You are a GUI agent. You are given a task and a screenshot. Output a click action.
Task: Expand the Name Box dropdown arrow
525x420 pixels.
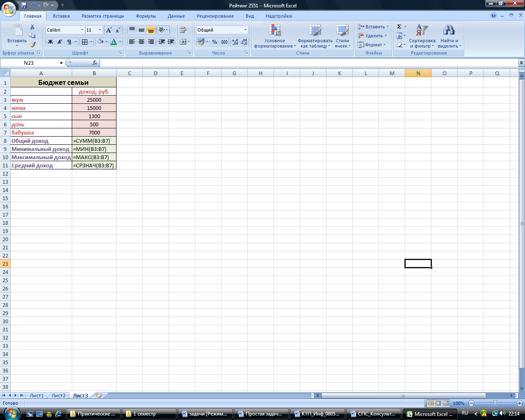point(61,63)
